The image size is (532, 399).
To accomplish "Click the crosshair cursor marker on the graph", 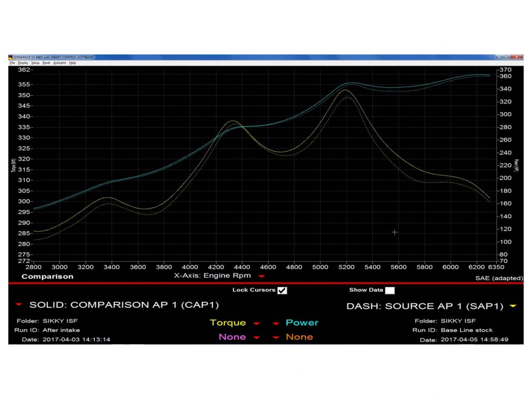I will click(x=394, y=232).
